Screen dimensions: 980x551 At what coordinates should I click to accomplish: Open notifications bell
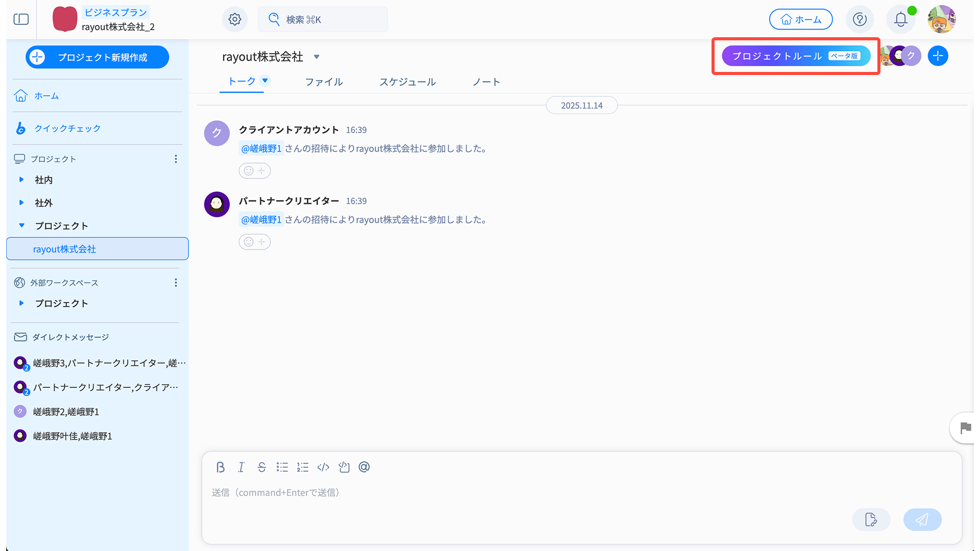901,19
